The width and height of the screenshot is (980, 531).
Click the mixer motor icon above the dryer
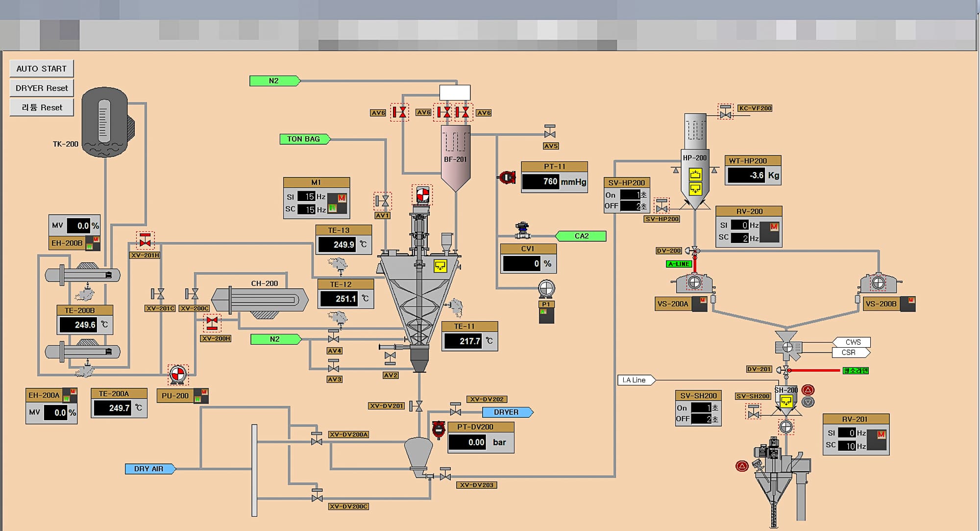[x=422, y=195]
